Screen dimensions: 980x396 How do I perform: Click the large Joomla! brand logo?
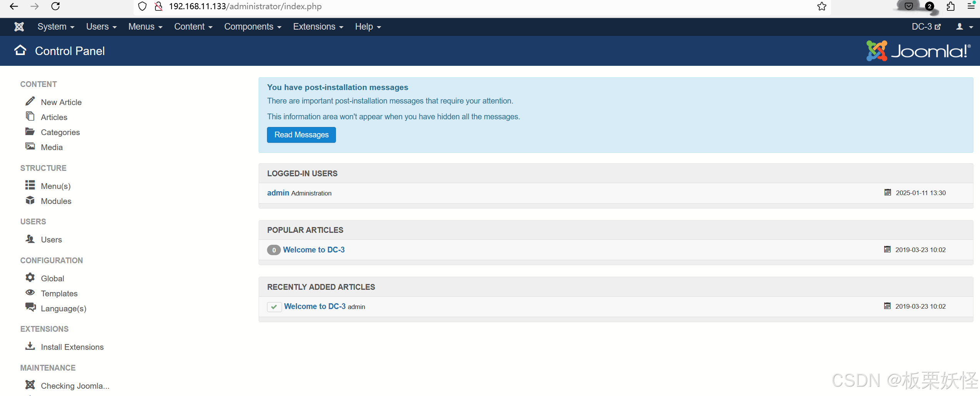tap(918, 51)
